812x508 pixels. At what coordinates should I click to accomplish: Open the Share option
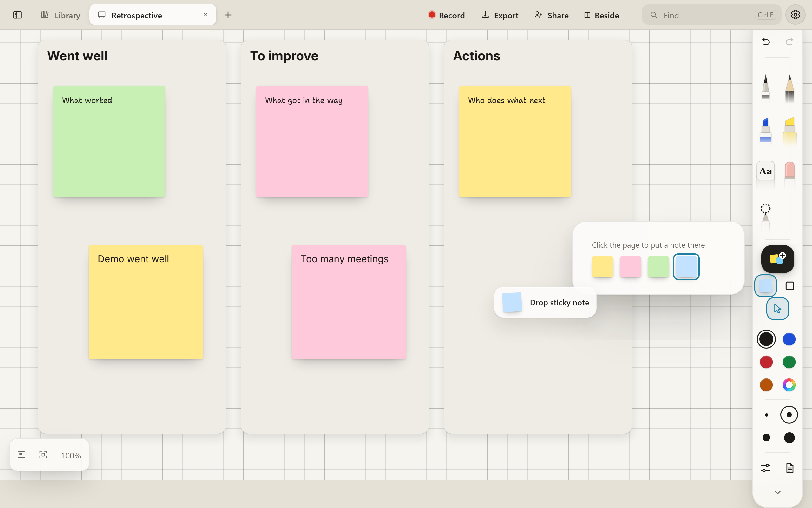pyautogui.click(x=551, y=15)
